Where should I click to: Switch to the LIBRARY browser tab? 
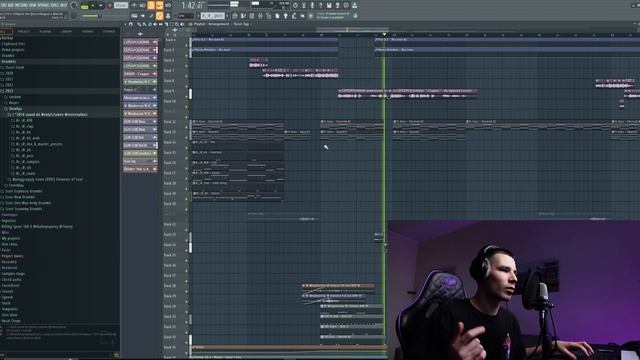(x=66, y=31)
